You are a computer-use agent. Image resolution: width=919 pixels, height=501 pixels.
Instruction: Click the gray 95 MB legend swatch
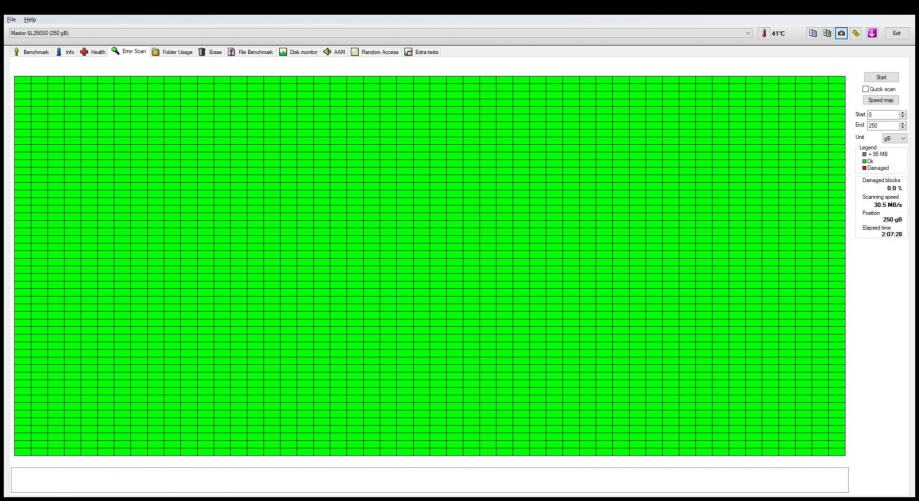tap(864, 154)
